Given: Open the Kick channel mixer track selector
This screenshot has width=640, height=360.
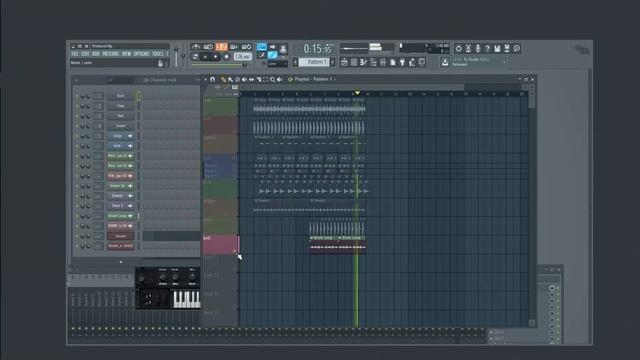Looking at the screenshot, I should [x=98, y=96].
